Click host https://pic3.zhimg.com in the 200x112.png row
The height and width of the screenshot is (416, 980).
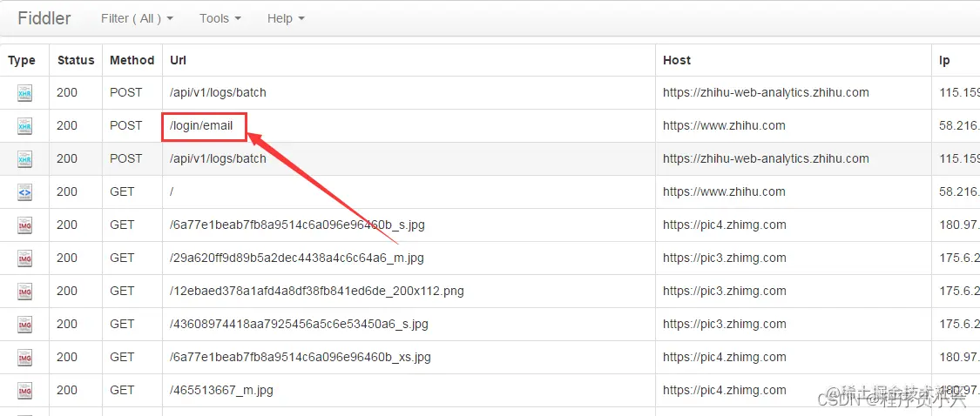click(725, 291)
